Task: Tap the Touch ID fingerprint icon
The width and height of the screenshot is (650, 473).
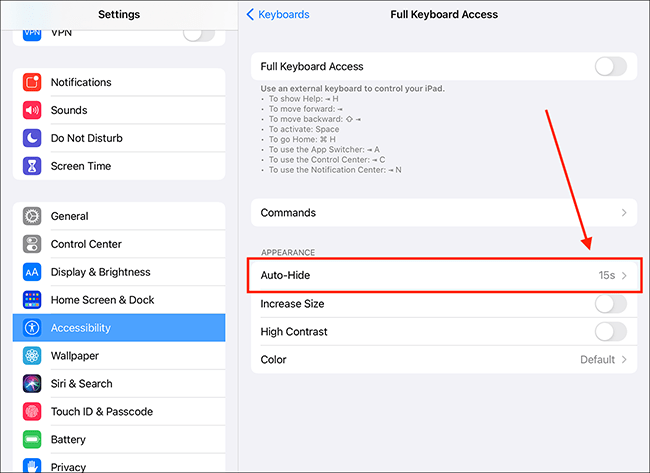Action: [32, 412]
